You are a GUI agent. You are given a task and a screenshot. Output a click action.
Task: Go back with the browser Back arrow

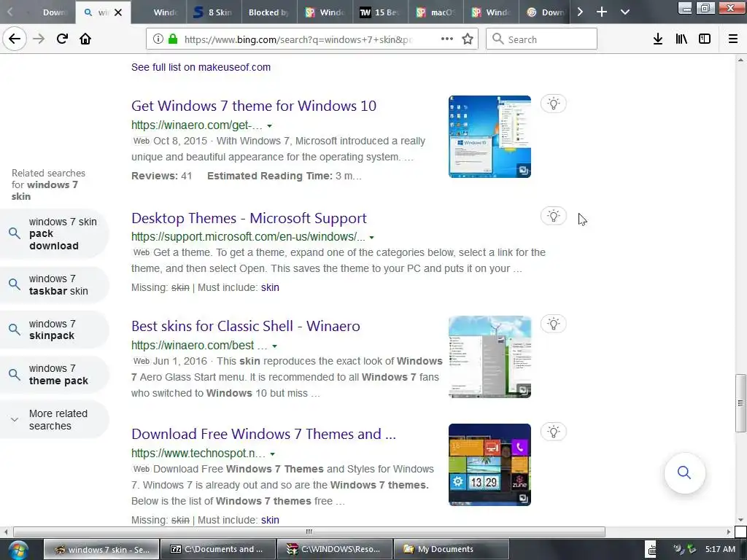coord(15,39)
